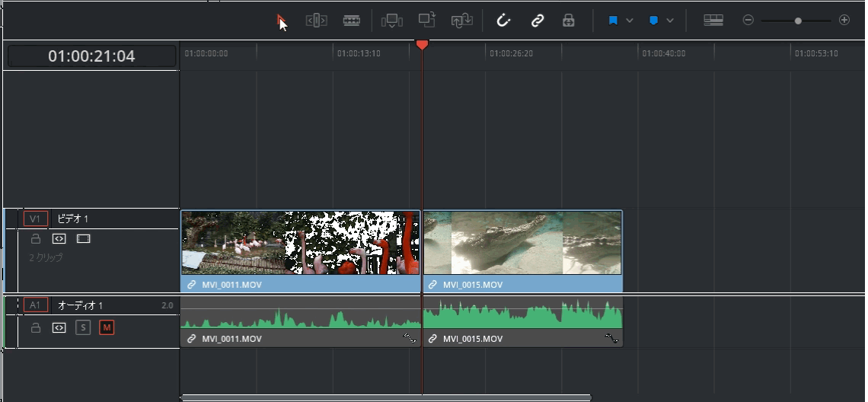The image size is (868, 402).
Task: Click the Audio 1 track name
Action: (x=80, y=305)
